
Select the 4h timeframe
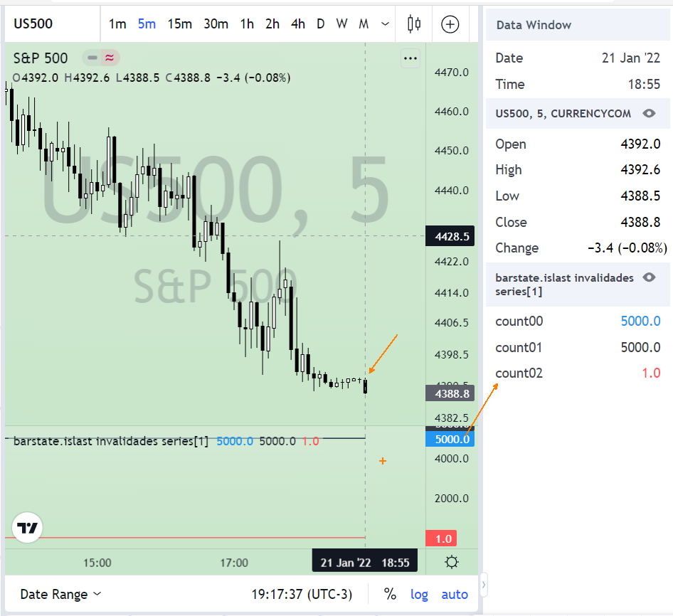[298, 24]
